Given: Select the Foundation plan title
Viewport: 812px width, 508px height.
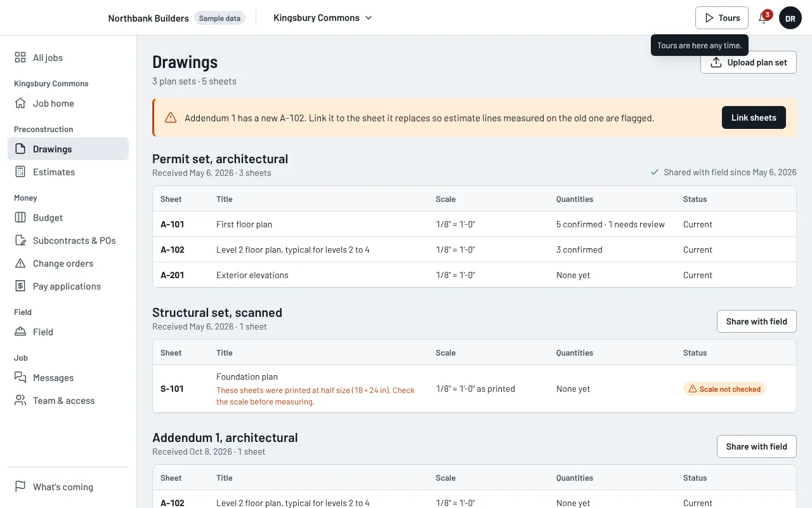Looking at the screenshot, I should point(247,377).
